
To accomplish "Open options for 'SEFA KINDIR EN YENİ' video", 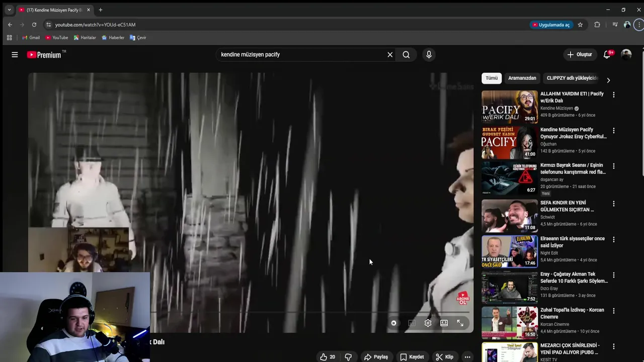I will tap(613, 204).
